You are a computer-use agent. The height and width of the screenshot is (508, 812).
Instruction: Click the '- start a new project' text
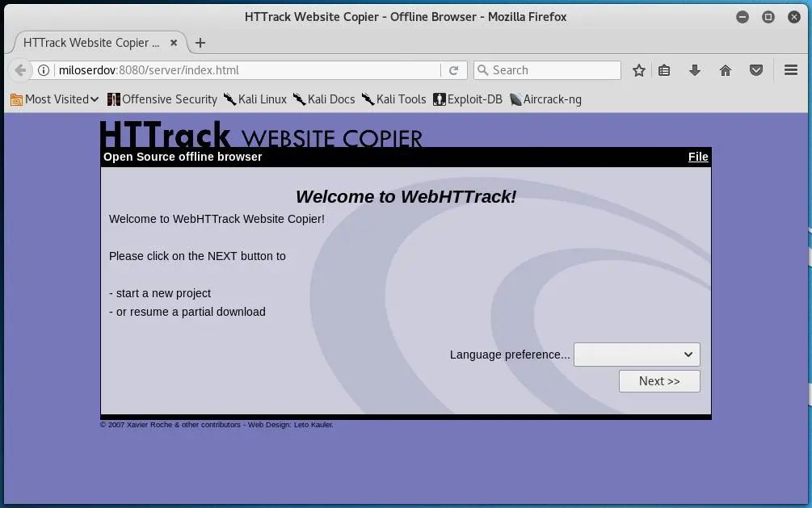(160, 293)
